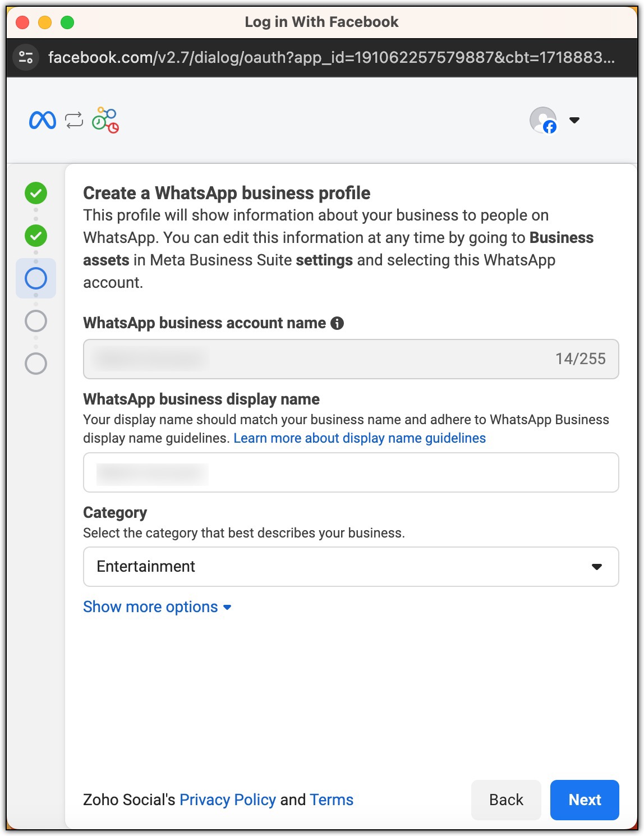Click the first completed step checkmark
This screenshot has width=644, height=836.
(x=36, y=193)
